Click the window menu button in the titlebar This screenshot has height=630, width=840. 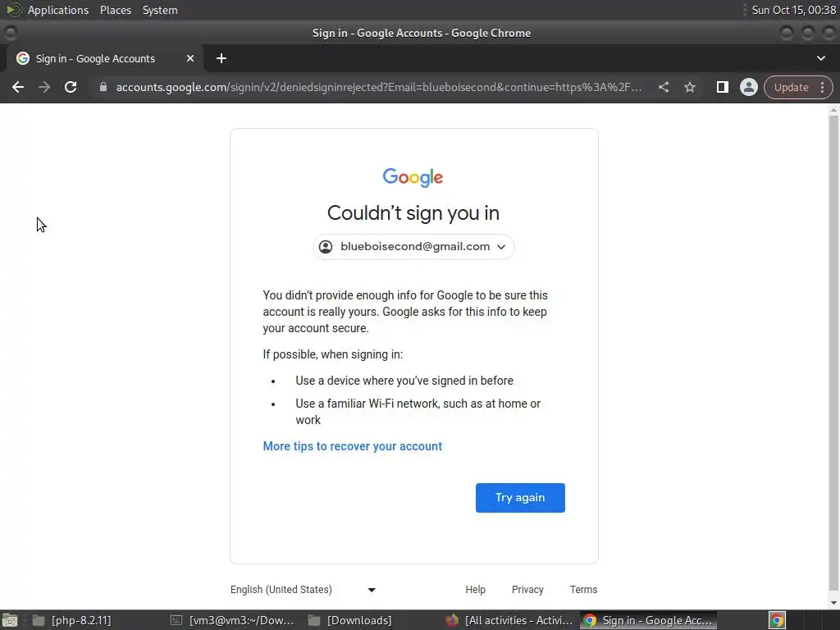pos(10,33)
